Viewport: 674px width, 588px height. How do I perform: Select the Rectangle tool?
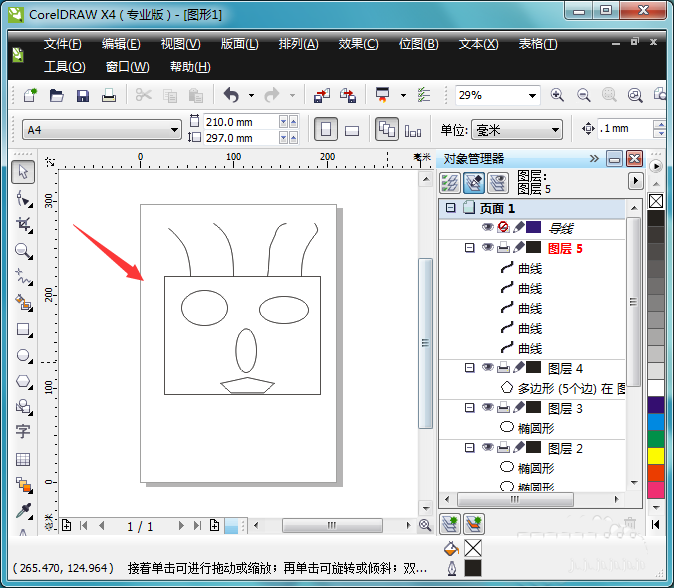pyautogui.click(x=23, y=328)
